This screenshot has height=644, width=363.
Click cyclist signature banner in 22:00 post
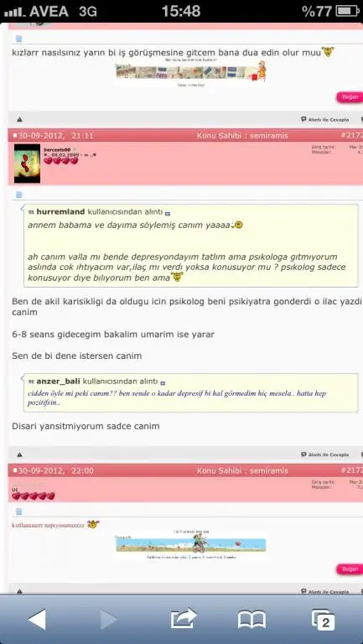191,544
